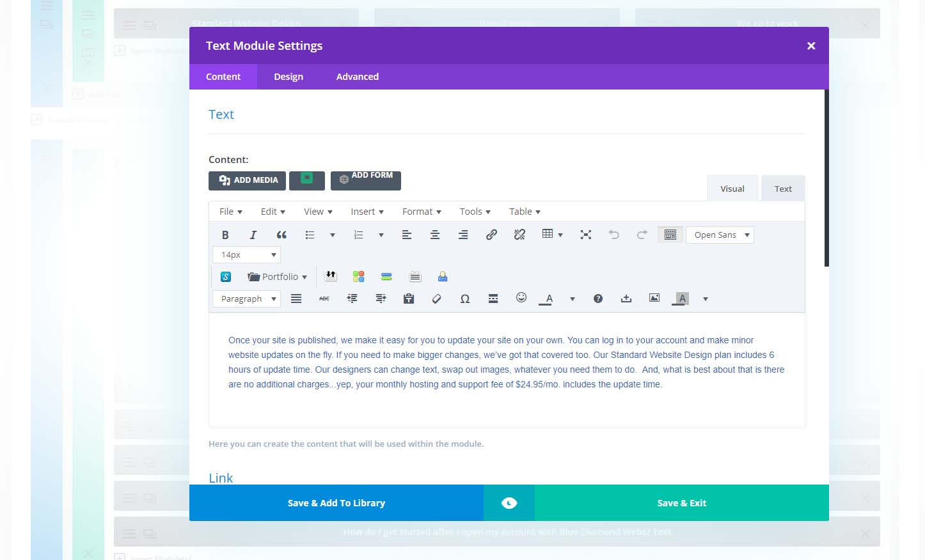The height and width of the screenshot is (560, 925).
Task: Align text center
Action: [435, 235]
